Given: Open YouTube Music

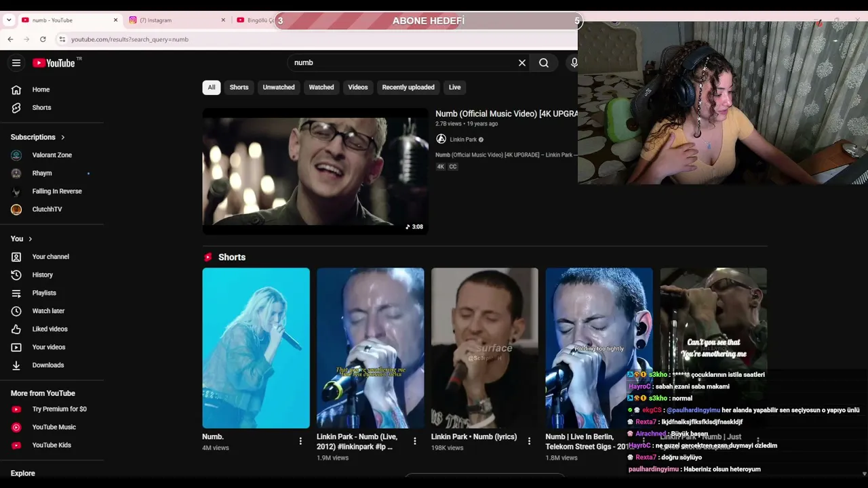Looking at the screenshot, I should pyautogui.click(x=52, y=427).
